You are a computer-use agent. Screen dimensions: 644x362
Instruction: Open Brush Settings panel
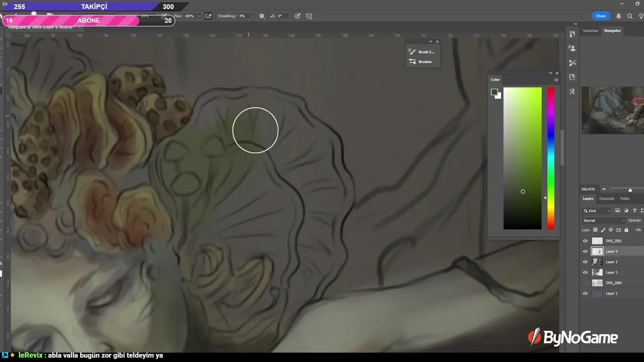[x=422, y=52]
